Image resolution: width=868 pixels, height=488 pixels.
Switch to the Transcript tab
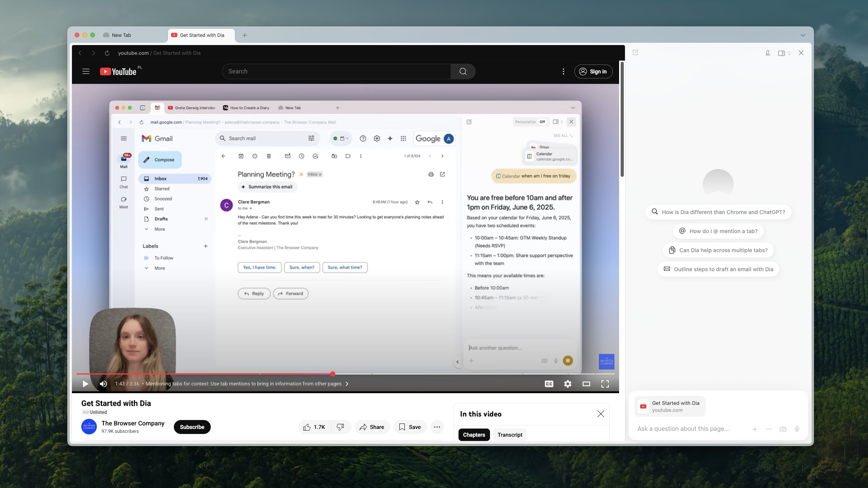509,435
